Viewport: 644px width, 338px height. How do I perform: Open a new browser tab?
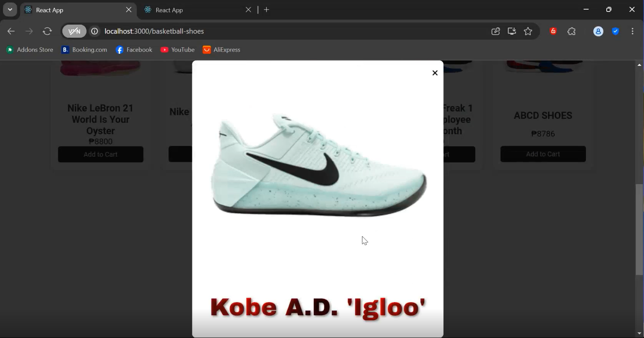pyautogui.click(x=266, y=10)
